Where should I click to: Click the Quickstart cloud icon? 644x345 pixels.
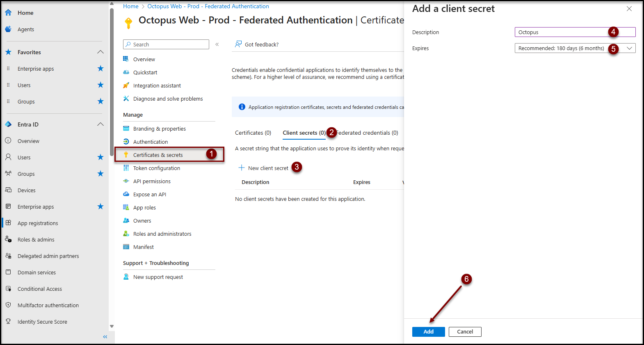pyautogui.click(x=126, y=72)
